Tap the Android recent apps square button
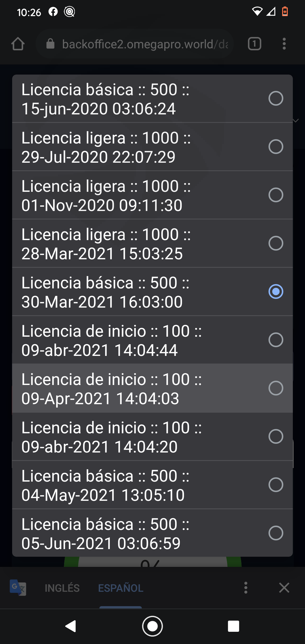Viewport: 305px width, 644px height. click(233, 626)
